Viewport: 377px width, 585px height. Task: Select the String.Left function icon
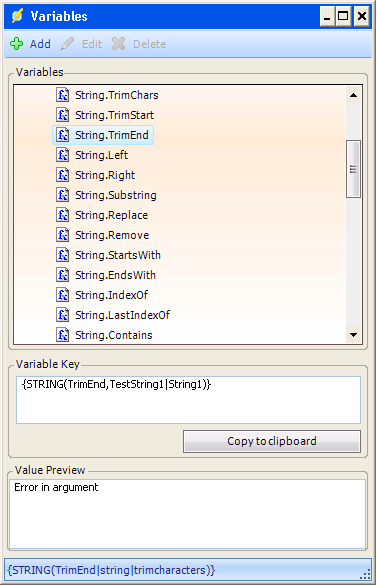(x=63, y=155)
